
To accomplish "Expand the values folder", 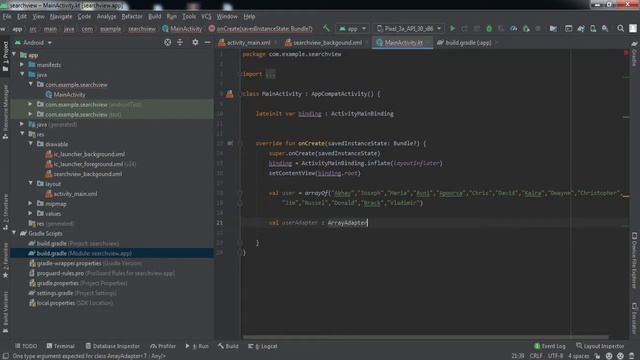I will click(31, 213).
